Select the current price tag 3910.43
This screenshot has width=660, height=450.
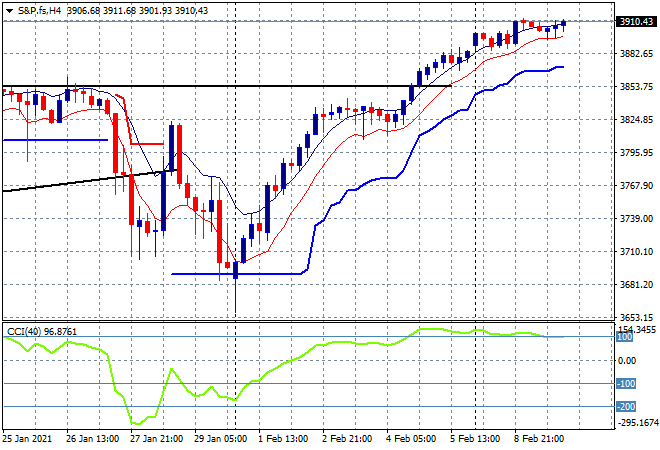point(636,21)
